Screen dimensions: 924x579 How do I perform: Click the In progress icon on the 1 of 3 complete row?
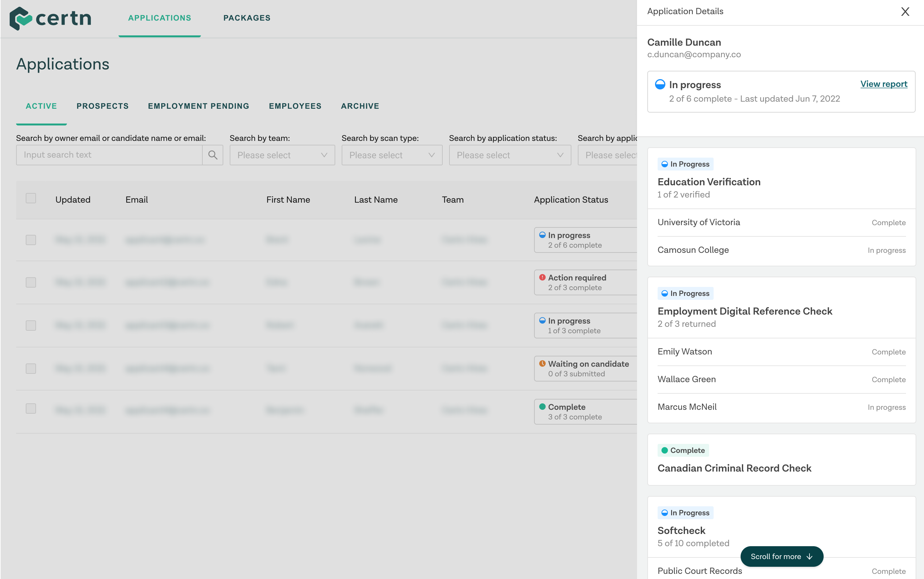(542, 320)
